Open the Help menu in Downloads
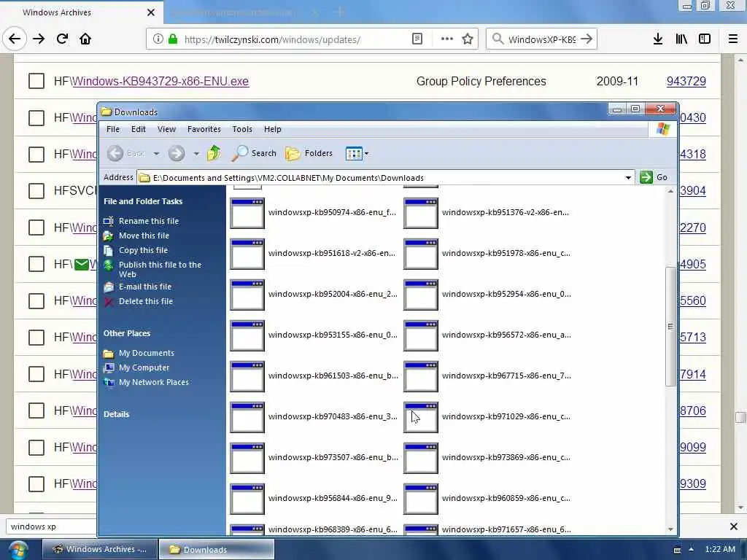The width and height of the screenshot is (747, 560). click(x=273, y=129)
